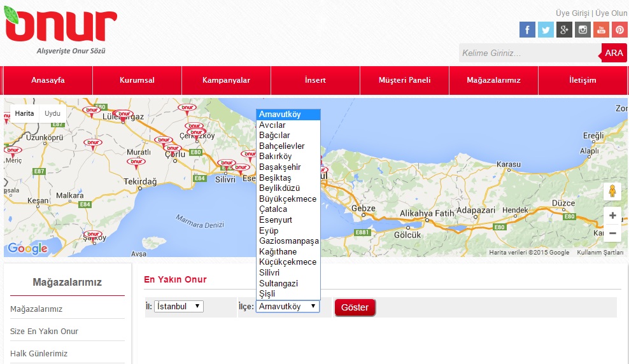Viewport: 629px width, 364px height.
Task: Select Arnavutköy from the list
Action: (288, 115)
